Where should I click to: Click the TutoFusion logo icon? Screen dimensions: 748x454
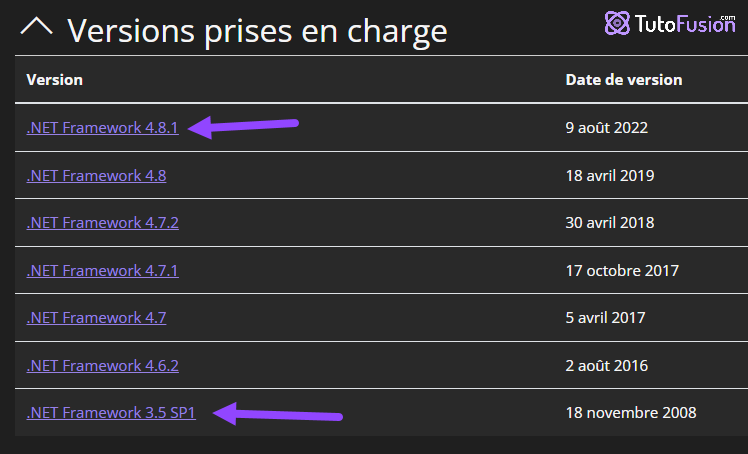[x=617, y=23]
